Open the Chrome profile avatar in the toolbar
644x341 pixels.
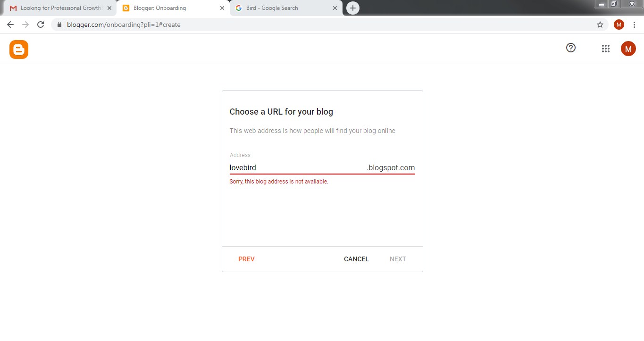(x=619, y=25)
